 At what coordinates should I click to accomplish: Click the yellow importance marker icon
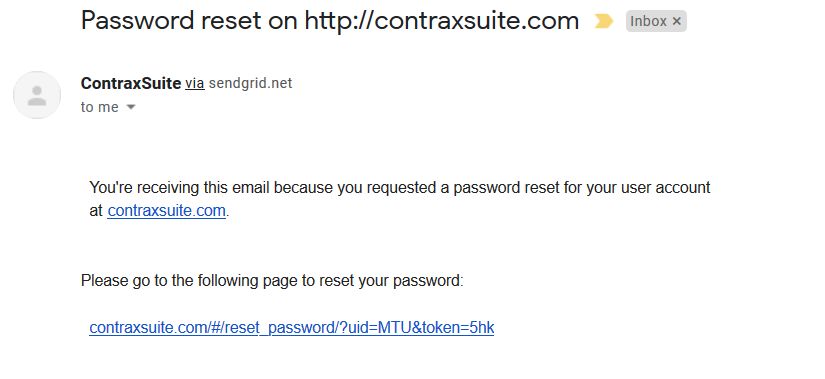603,21
